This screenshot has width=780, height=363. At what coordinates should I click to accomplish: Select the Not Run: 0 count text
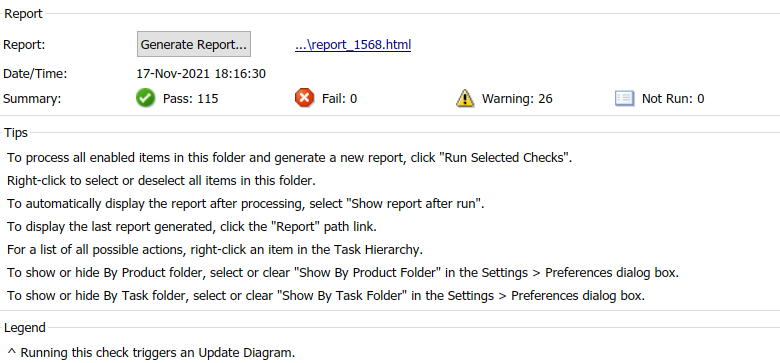[673, 99]
